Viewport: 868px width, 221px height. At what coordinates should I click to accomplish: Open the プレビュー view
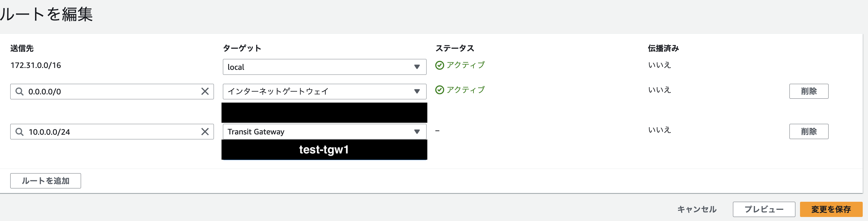pos(764,209)
